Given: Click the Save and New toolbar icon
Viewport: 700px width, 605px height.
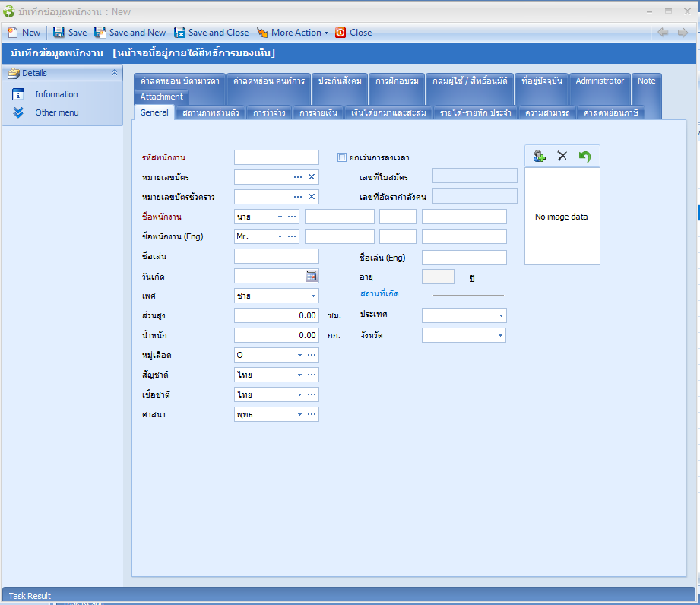Looking at the screenshot, I should 100,33.
